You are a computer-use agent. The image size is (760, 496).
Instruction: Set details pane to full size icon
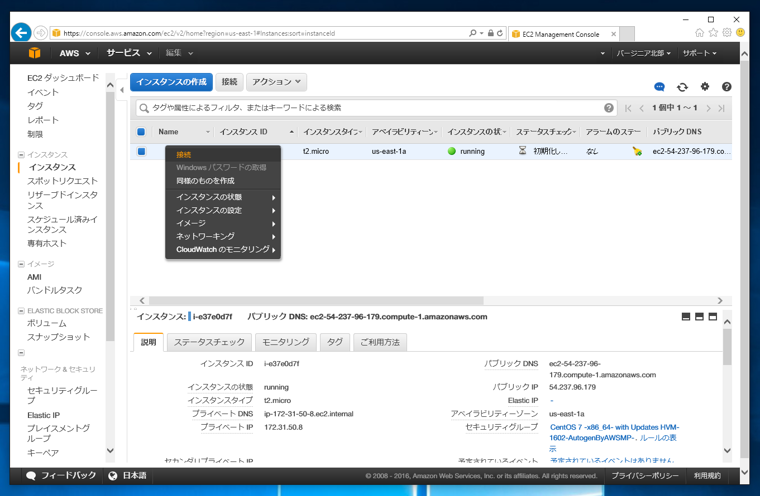click(712, 317)
